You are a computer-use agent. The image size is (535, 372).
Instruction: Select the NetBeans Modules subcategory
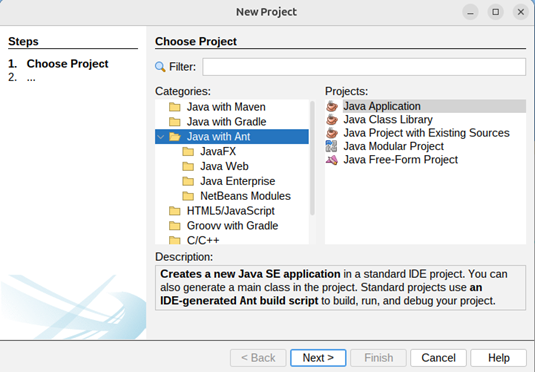click(x=245, y=196)
